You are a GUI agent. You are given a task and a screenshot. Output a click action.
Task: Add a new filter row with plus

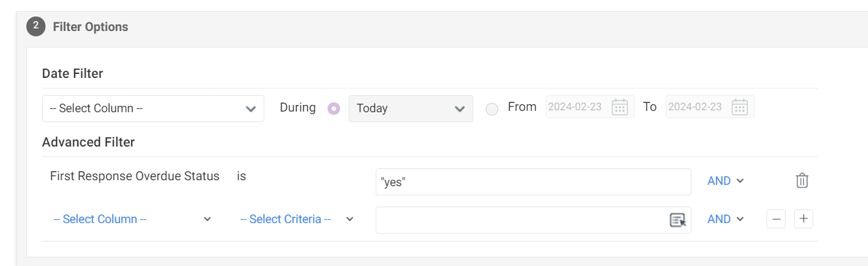[x=803, y=219]
